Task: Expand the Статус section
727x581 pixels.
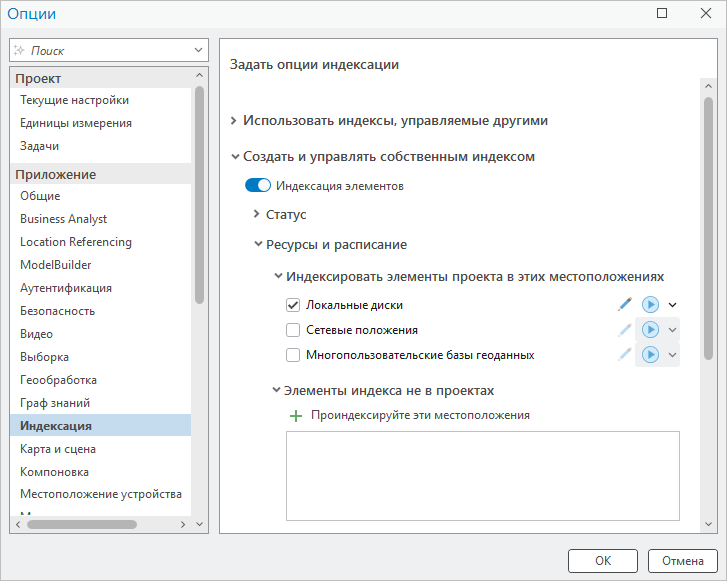Action: click(257, 214)
